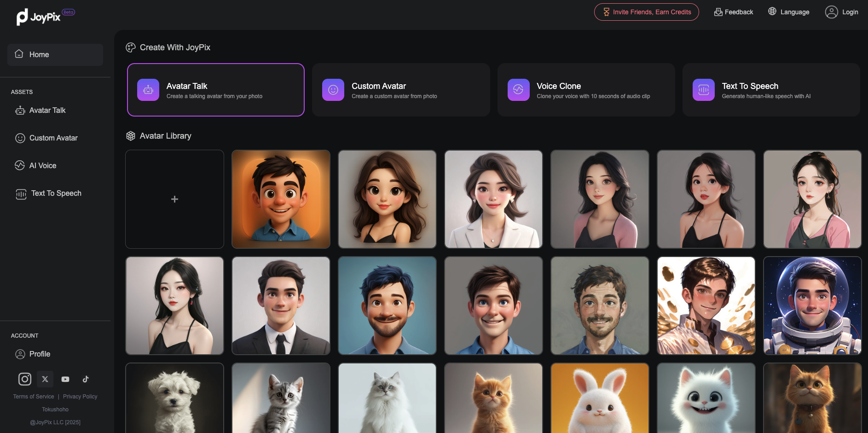The width and height of the screenshot is (868, 433).
Task: Open the TikTok social link
Action: point(86,379)
